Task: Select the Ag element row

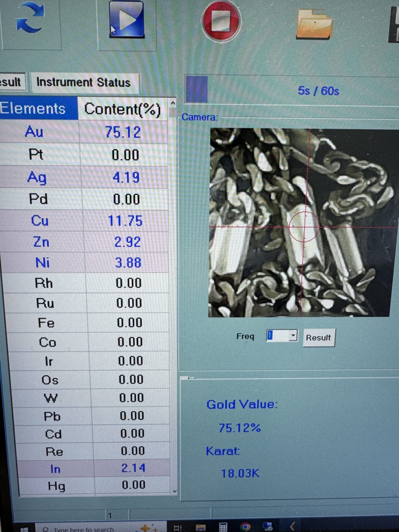Action: pyautogui.click(x=84, y=177)
